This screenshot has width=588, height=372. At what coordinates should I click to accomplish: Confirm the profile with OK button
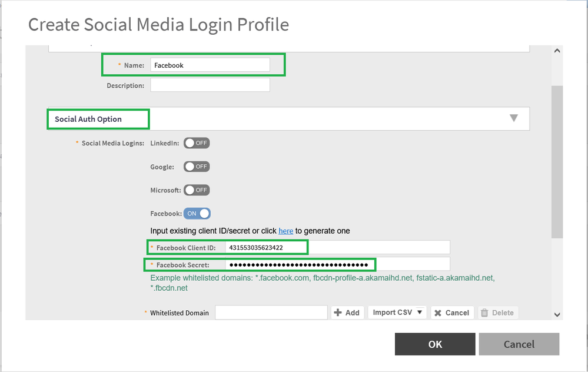(x=435, y=344)
